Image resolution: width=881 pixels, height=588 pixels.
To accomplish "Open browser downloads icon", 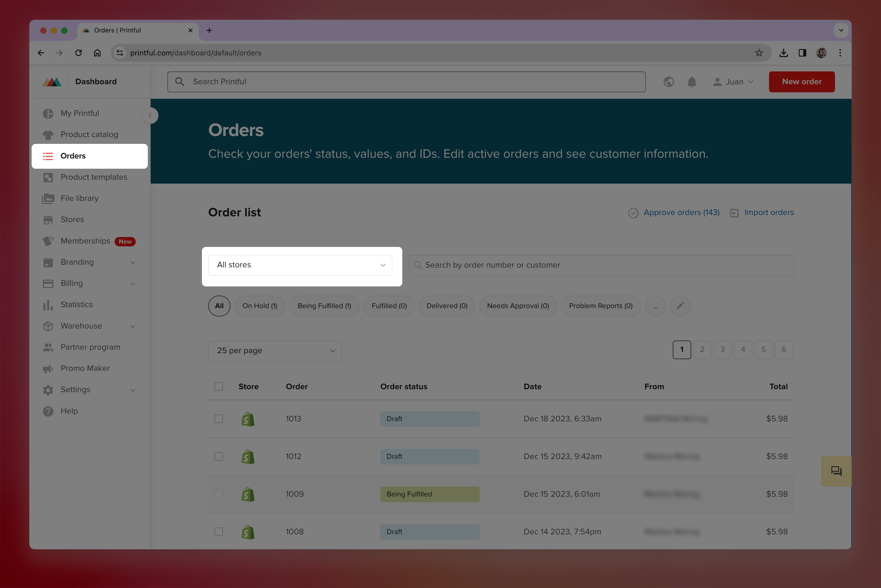I will [x=783, y=53].
